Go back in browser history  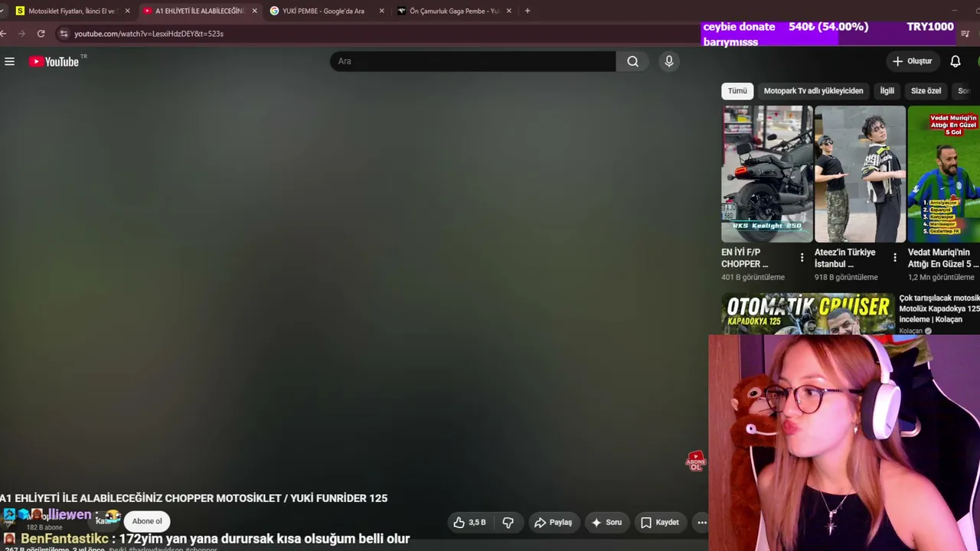click(x=4, y=34)
